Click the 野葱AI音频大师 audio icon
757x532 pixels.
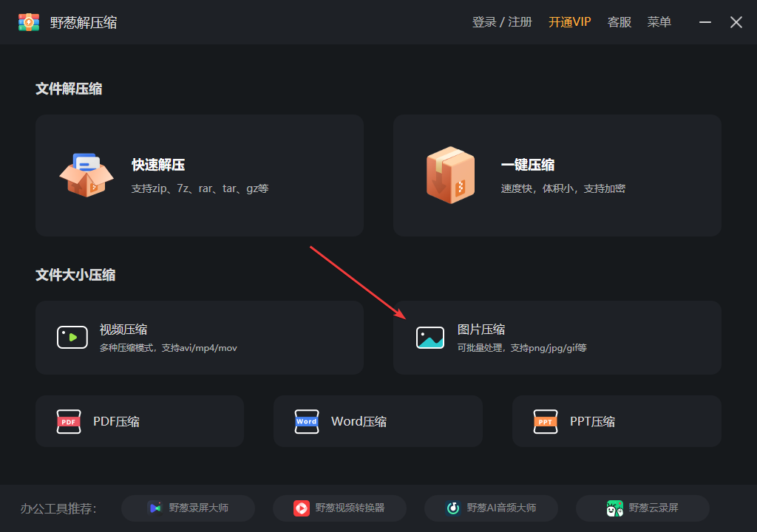pos(454,508)
